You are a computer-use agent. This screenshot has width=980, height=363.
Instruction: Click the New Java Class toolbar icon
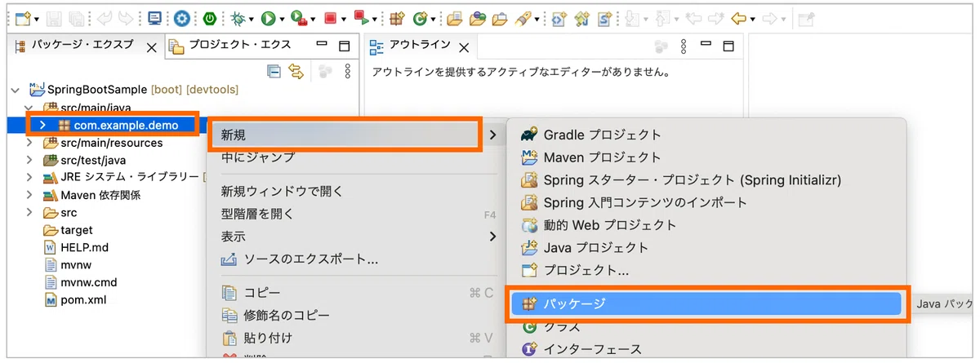coord(420,17)
